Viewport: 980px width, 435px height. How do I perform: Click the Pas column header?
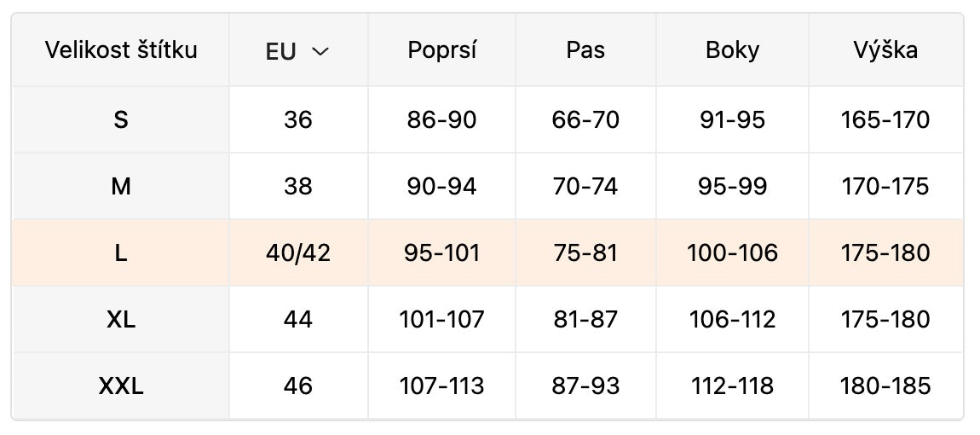(x=585, y=50)
